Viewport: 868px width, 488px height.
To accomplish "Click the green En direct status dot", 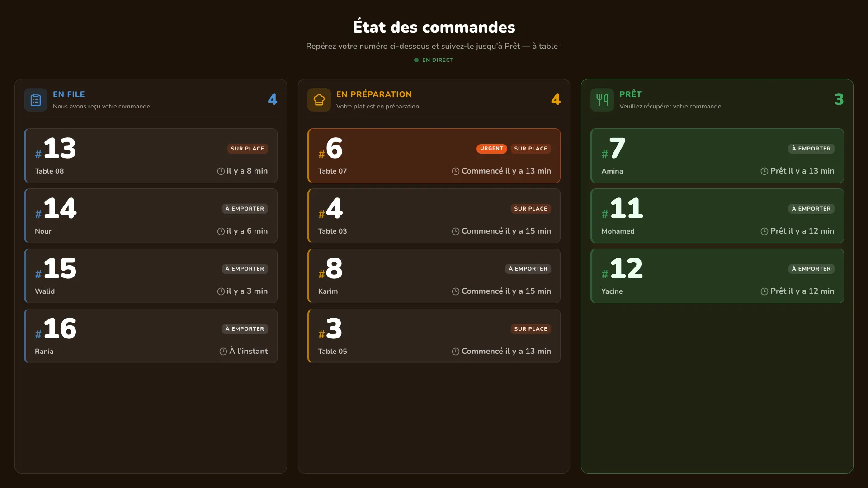I will coord(416,60).
